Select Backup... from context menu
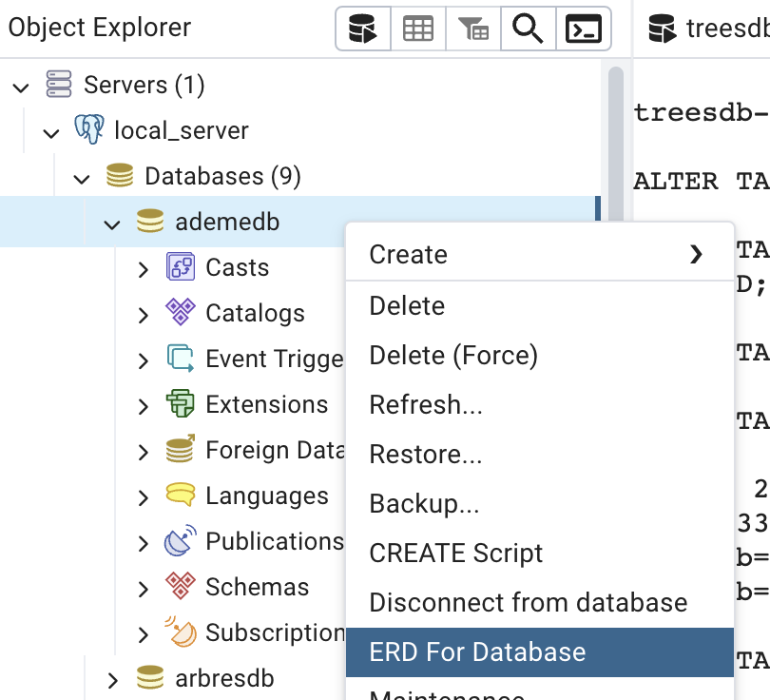 click(424, 503)
